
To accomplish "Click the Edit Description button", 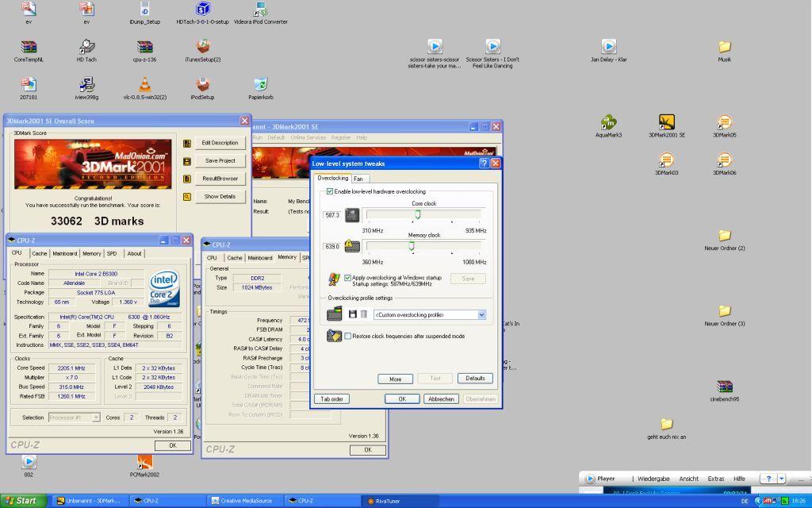I will click(220, 143).
